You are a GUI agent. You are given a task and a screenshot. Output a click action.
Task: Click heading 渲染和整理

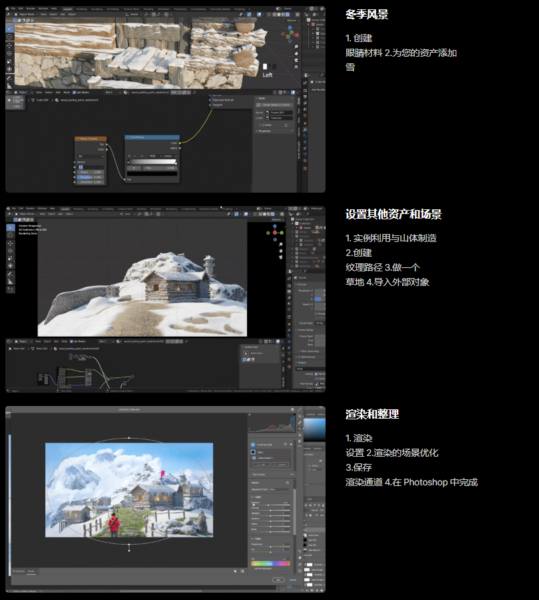coord(372,414)
